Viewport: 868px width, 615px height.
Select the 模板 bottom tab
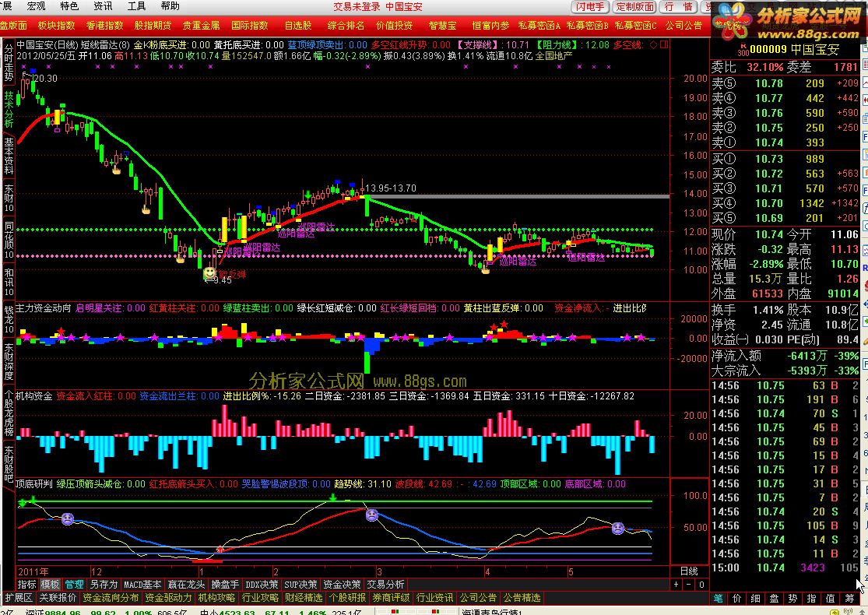point(51,585)
